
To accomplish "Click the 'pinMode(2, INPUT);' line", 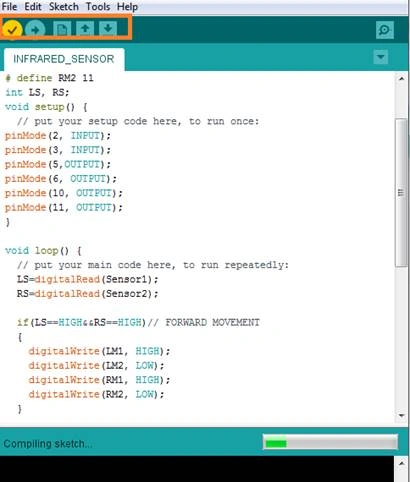I will (x=58, y=136).
